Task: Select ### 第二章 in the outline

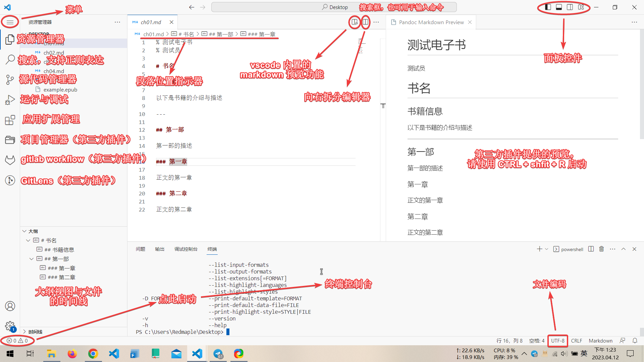Action: point(61,277)
